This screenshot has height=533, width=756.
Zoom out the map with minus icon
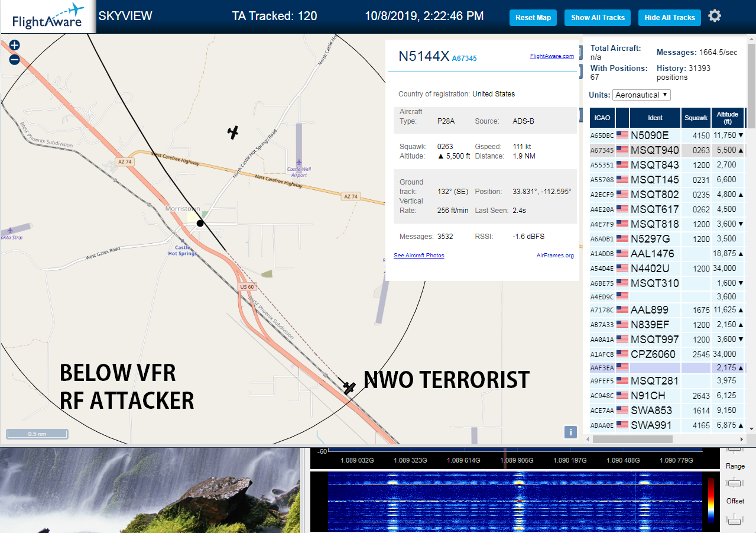pyautogui.click(x=15, y=59)
